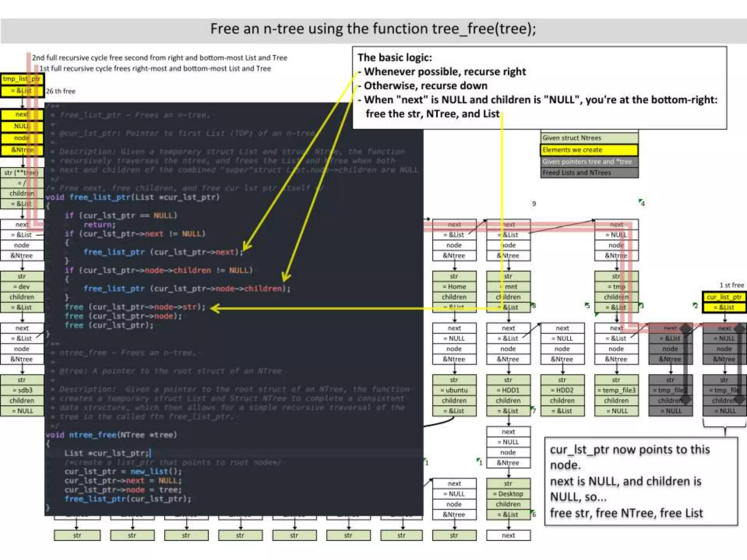The image size is (747, 560).
Task: Click the '= Desktop' node cell
Action: coord(508,494)
